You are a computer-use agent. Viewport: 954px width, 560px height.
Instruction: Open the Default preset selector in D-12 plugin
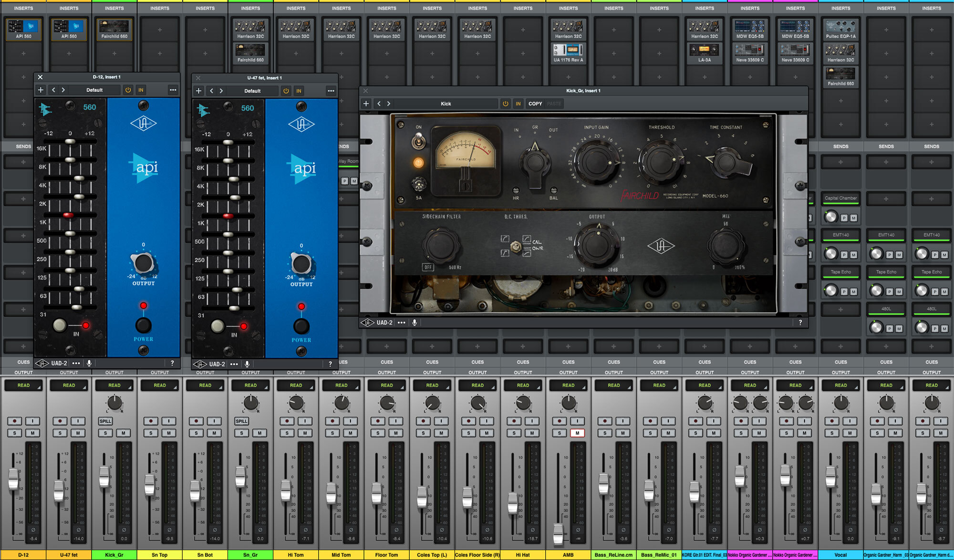pyautogui.click(x=94, y=90)
